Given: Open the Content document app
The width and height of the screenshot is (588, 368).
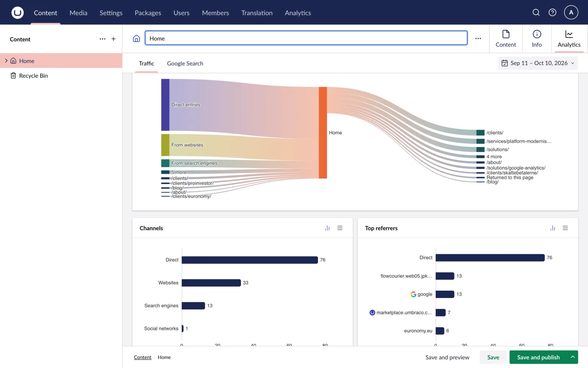Looking at the screenshot, I should [506, 39].
